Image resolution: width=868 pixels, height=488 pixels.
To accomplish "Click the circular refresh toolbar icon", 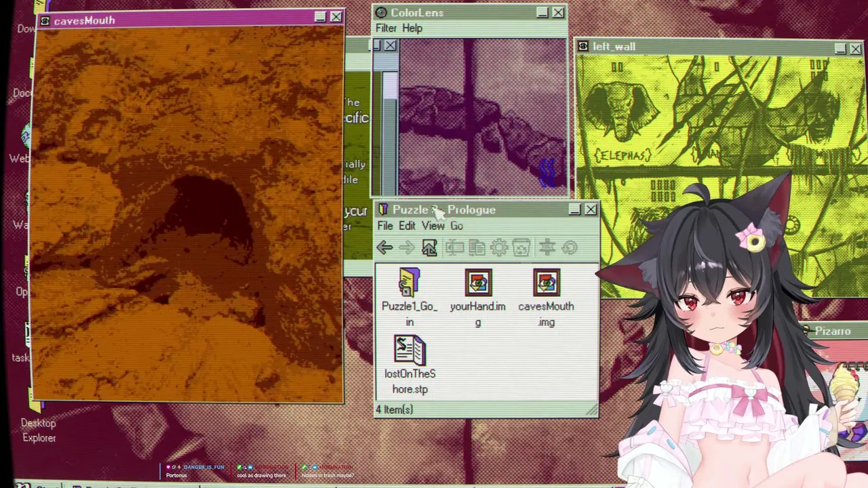I will (570, 248).
